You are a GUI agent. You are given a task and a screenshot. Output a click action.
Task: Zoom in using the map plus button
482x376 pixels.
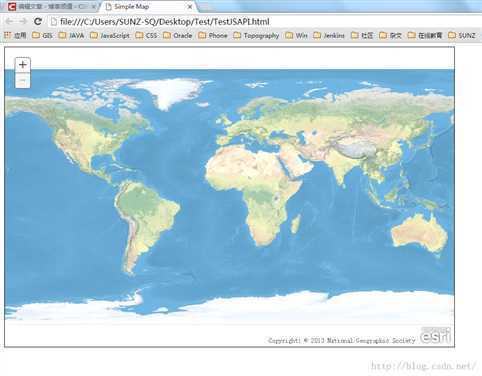23,64
